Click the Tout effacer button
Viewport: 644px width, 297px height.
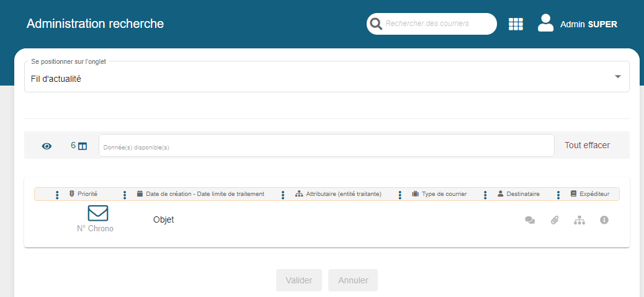point(587,145)
